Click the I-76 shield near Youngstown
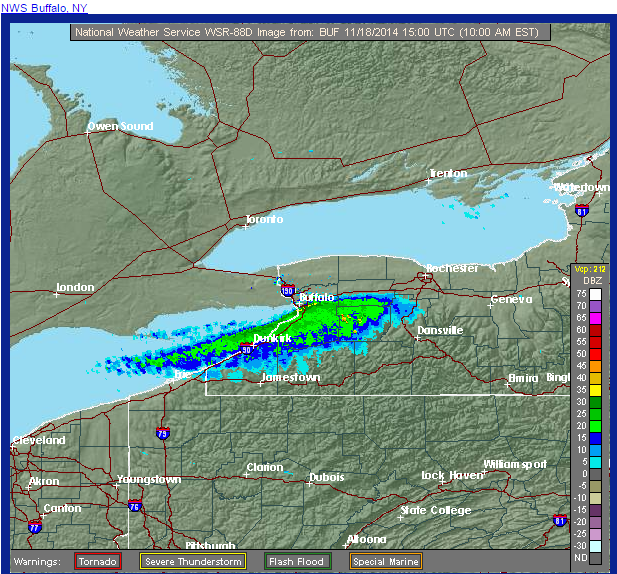 (135, 507)
